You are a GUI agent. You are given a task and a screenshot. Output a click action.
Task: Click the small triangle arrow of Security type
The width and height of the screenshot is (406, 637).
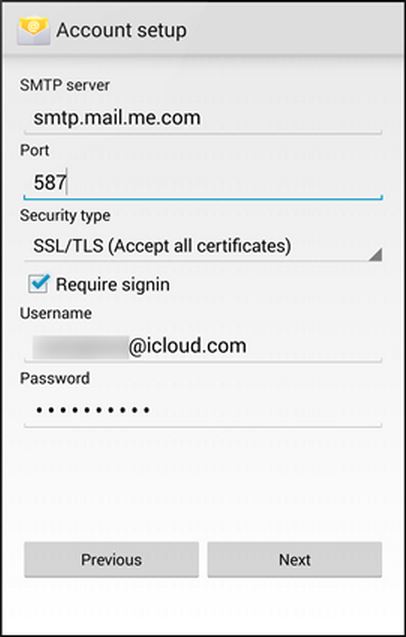pos(376,254)
